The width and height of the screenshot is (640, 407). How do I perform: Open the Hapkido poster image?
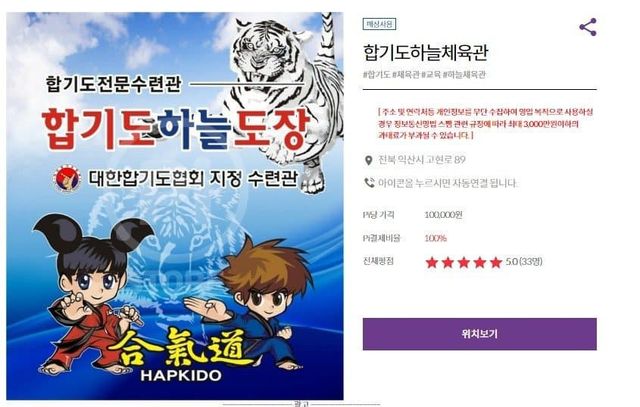click(x=175, y=206)
